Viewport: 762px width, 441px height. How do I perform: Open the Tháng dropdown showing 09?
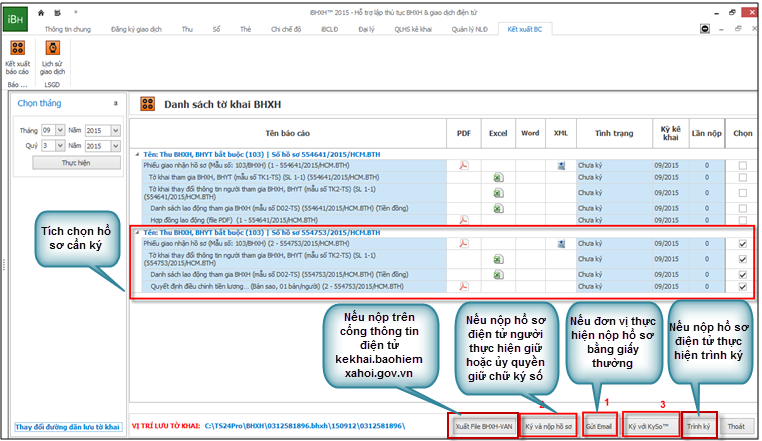[60, 131]
